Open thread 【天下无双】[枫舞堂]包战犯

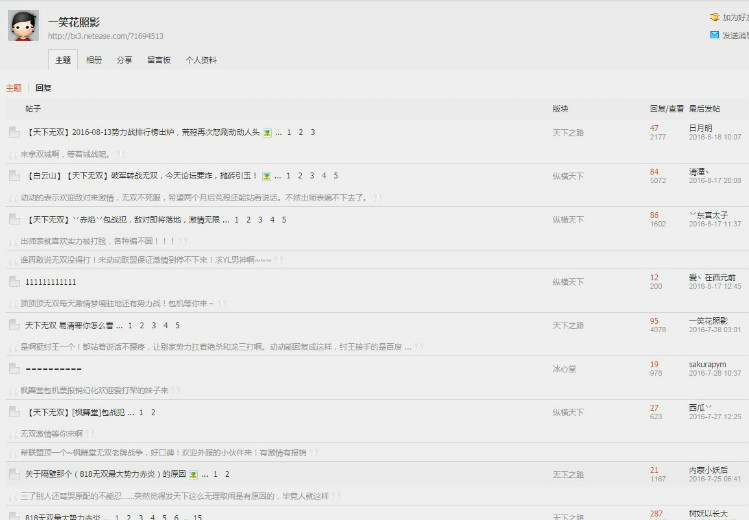[x=75, y=412]
